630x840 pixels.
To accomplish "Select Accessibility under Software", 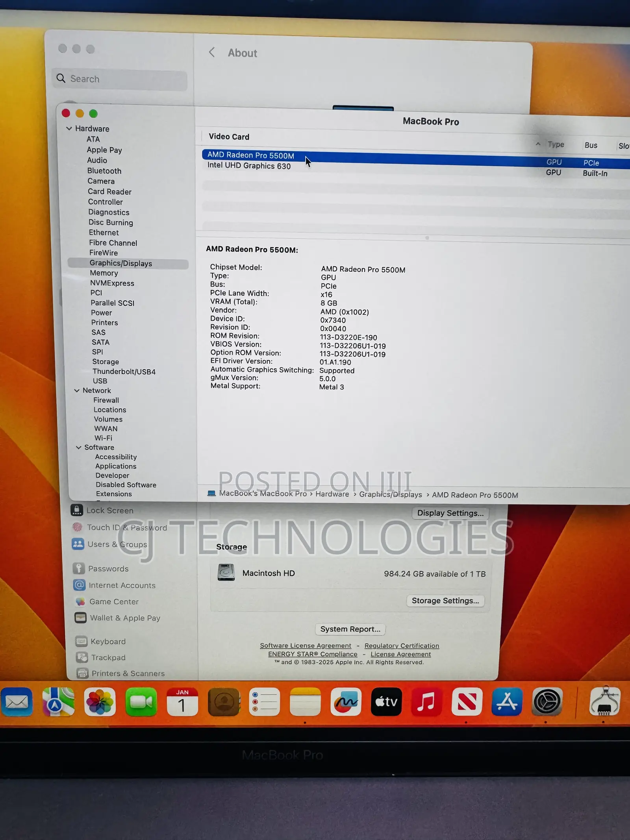I will point(116,457).
